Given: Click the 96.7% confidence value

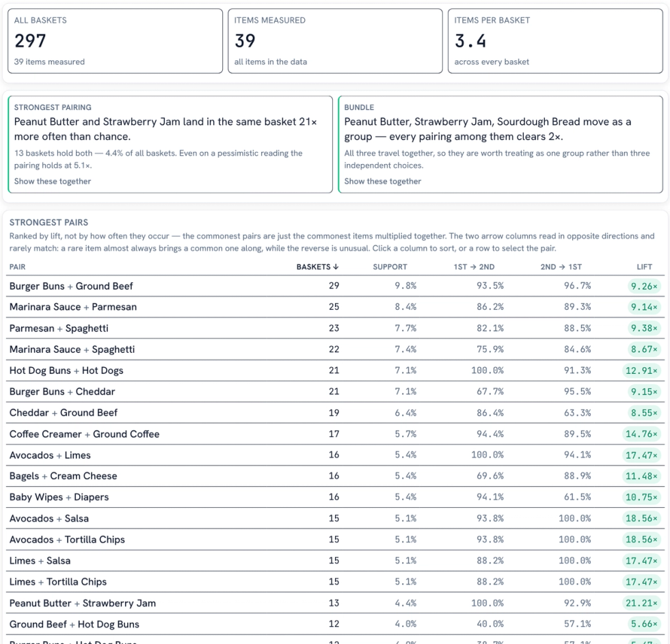Looking at the screenshot, I should click(x=577, y=286).
